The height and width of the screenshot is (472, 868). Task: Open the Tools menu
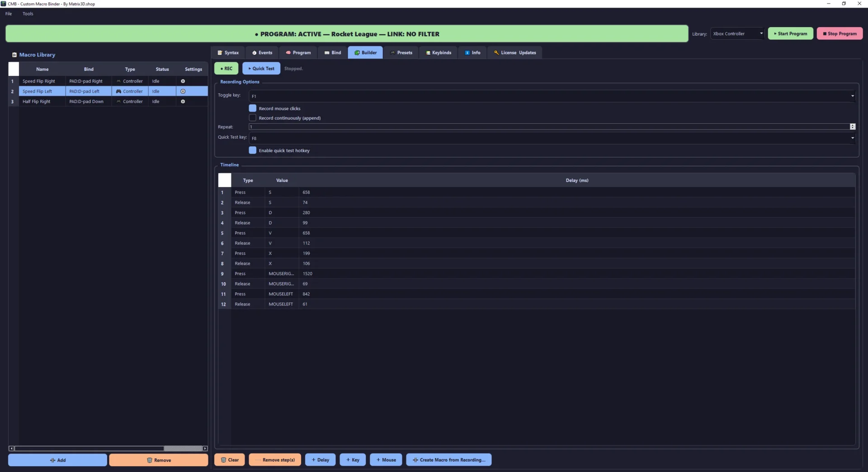28,14
